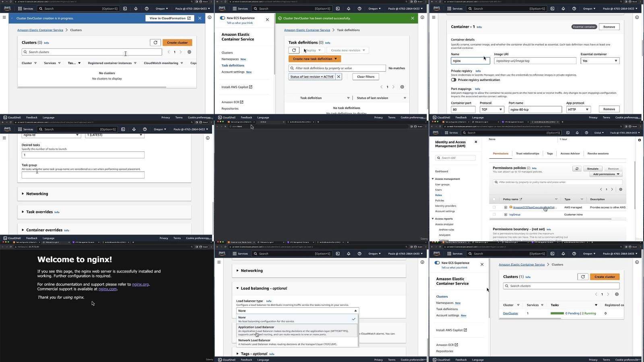Click View in CloudFormation button
This screenshot has height=362, width=644.
click(x=170, y=18)
